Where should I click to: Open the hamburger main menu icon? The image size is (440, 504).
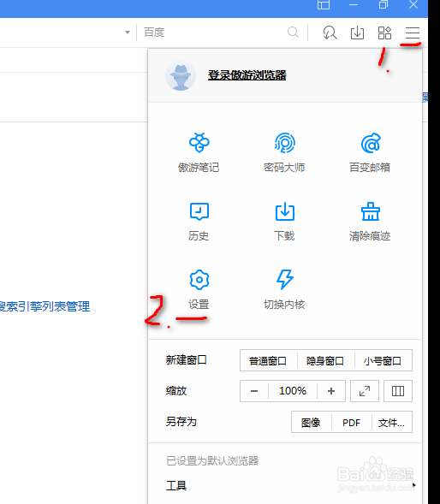tap(413, 33)
